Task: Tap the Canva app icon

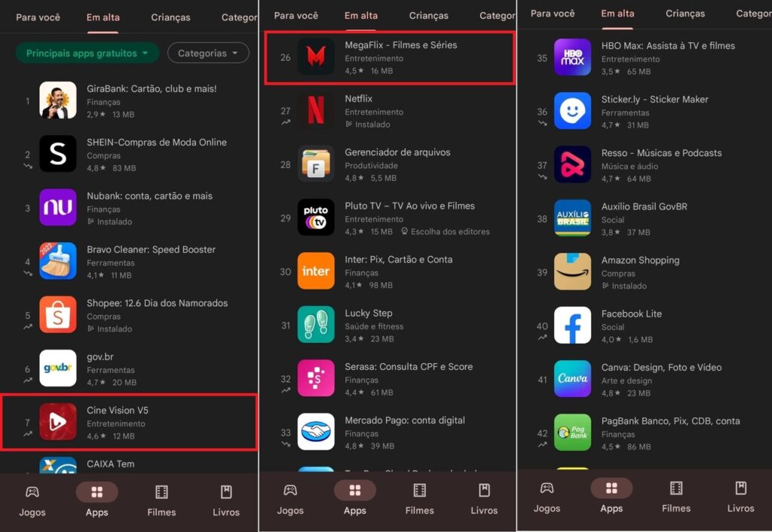Action: click(572, 379)
